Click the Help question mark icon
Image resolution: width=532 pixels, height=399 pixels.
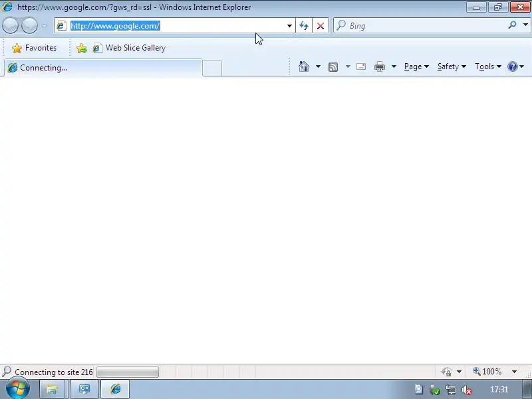tap(513, 66)
